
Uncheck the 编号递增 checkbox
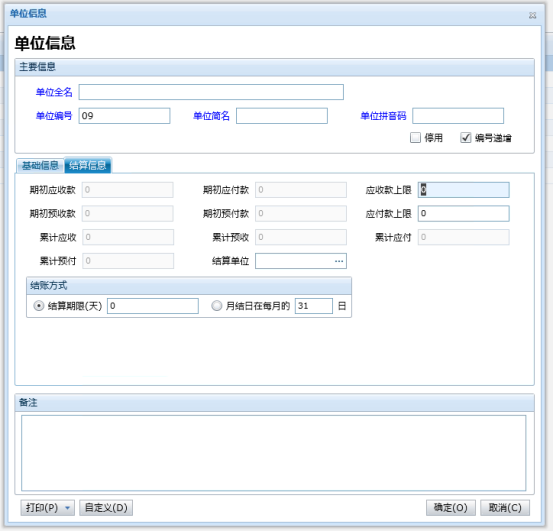466,137
